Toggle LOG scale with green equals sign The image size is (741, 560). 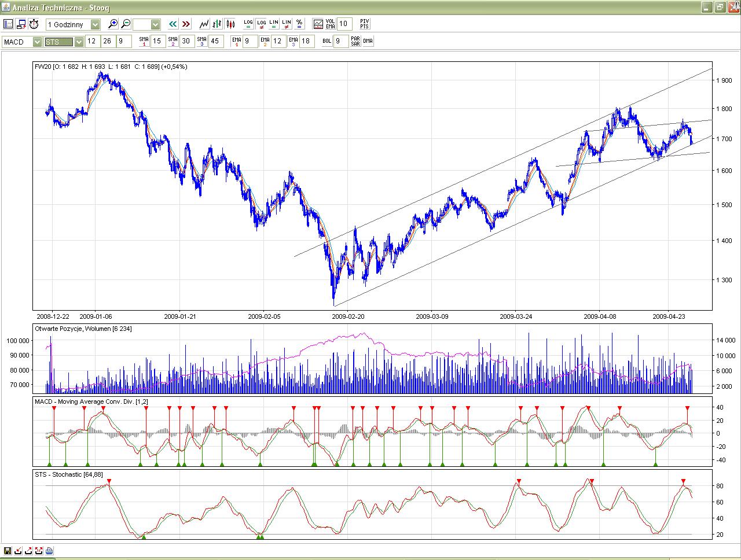pyautogui.click(x=248, y=24)
